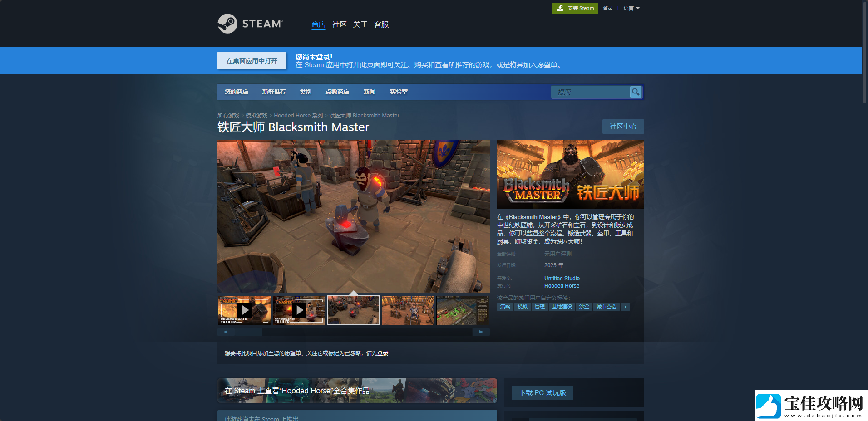
Task: Click the main forge screenshot
Action: click(x=354, y=216)
